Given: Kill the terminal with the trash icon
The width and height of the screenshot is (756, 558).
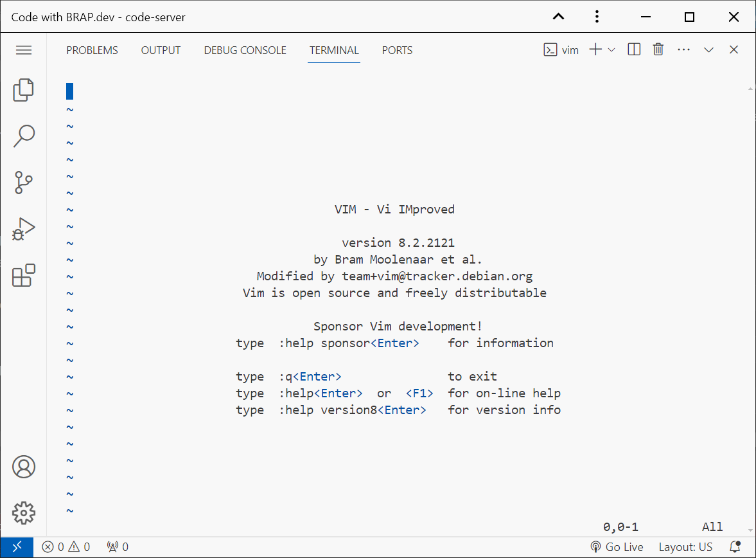Looking at the screenshot, I should point(658,49).
